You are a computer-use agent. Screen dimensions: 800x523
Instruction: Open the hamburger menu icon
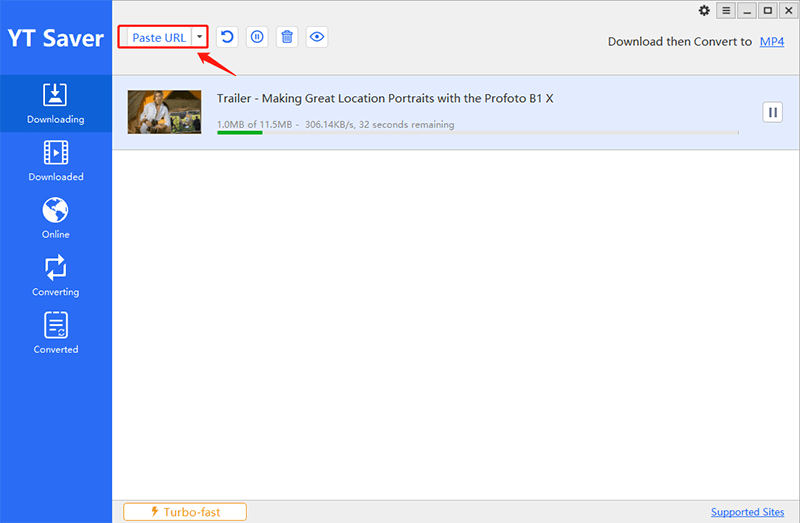(x=726, y=10)
